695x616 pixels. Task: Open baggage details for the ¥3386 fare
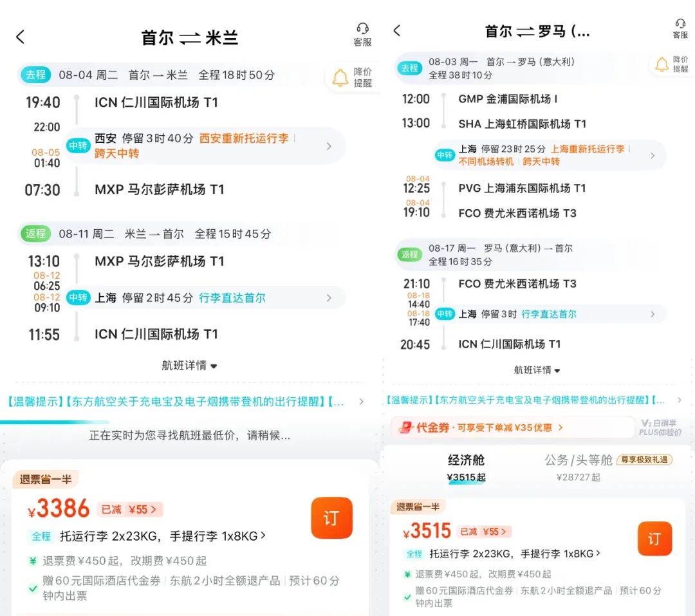click(x=162, y=536)
